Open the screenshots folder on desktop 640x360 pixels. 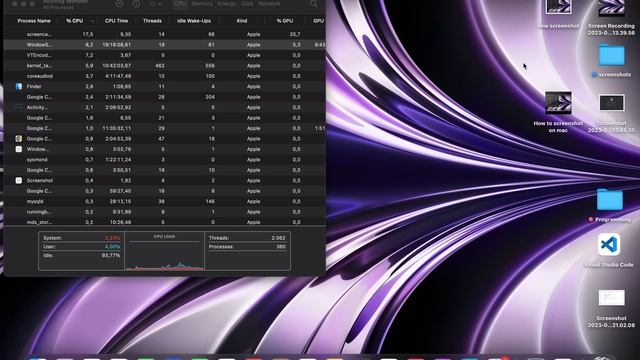[611, 56]
